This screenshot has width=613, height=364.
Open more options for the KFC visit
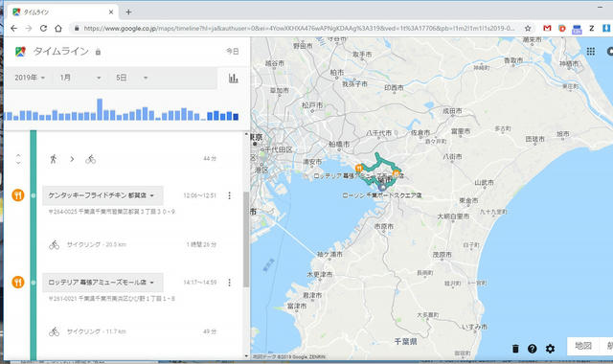[230, 195]
